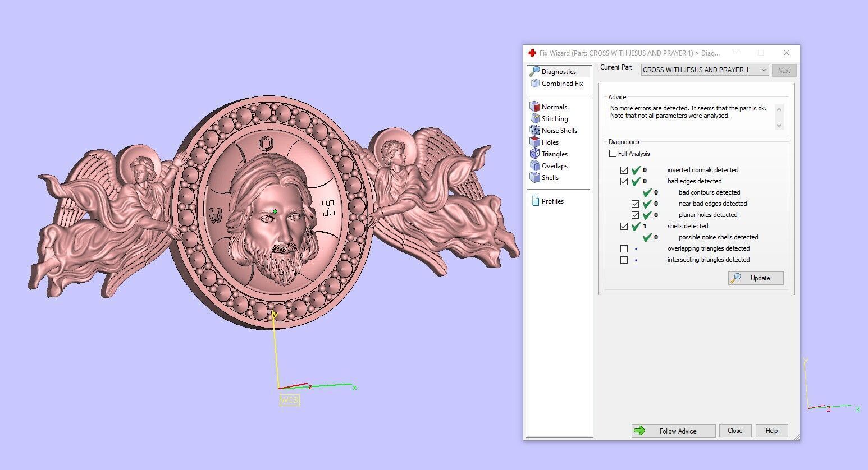The image size is (868, 470).
Task: Select Combined Fix label in sidebar
Action: (x=562, y=84)
